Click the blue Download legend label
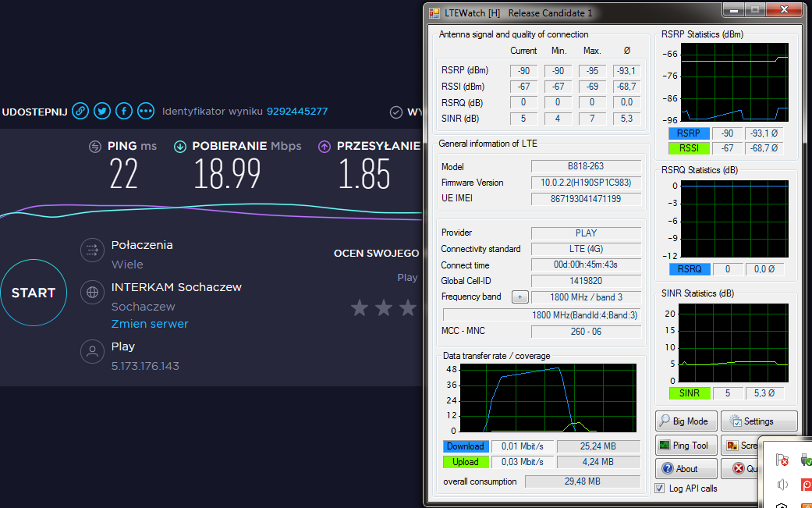This screenshot has height=508, width=812. (x=465, y=446)
